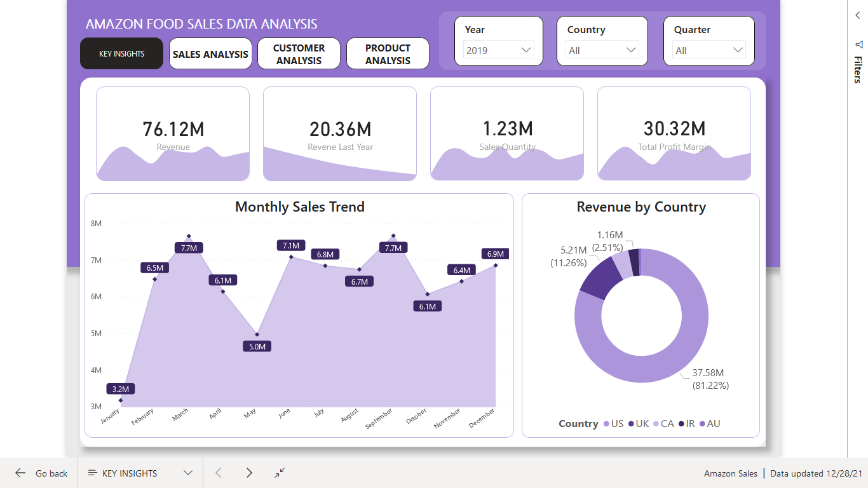
Task: Click the February 6.5M data label
Action: pyautogui.click(x=155, y=268)
